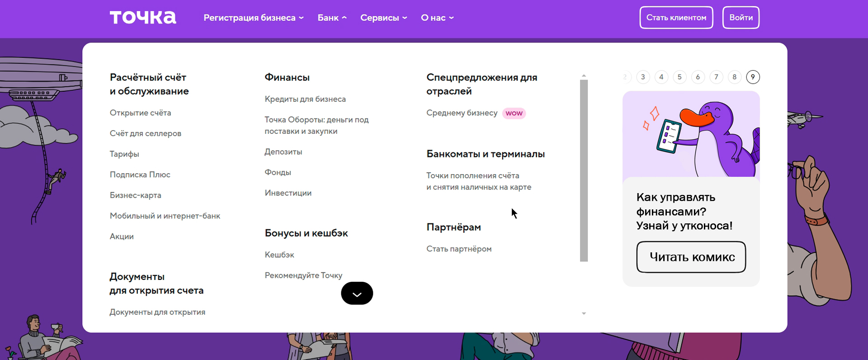Open Мобильный и интернет-банк

click(x=165, y=216)
